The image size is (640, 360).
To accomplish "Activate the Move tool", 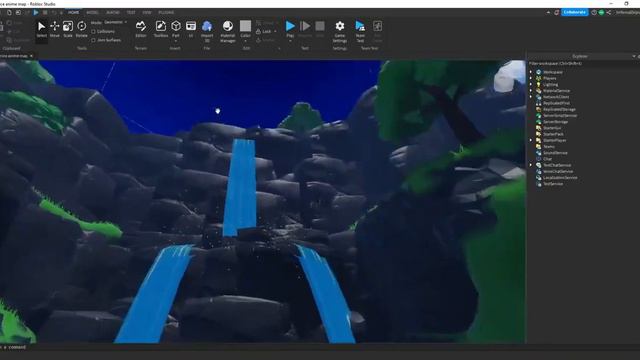I will click(x=55, y=29).
